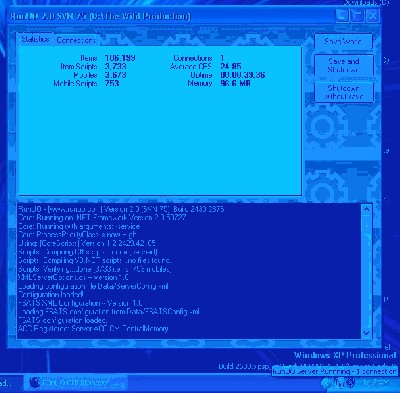Click the first console line starting RunUO
Screen dimensions: 400x393
pyautogui.click(x=121, y=209)
